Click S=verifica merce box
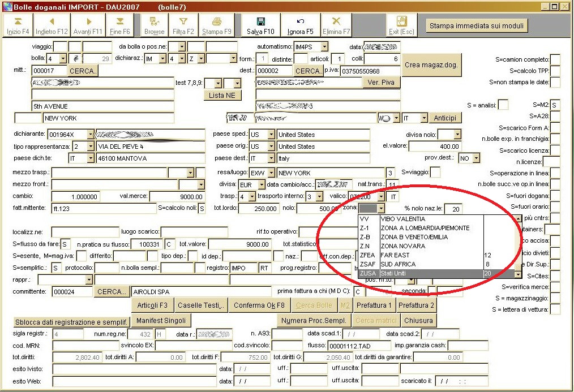 pos(555,287)
